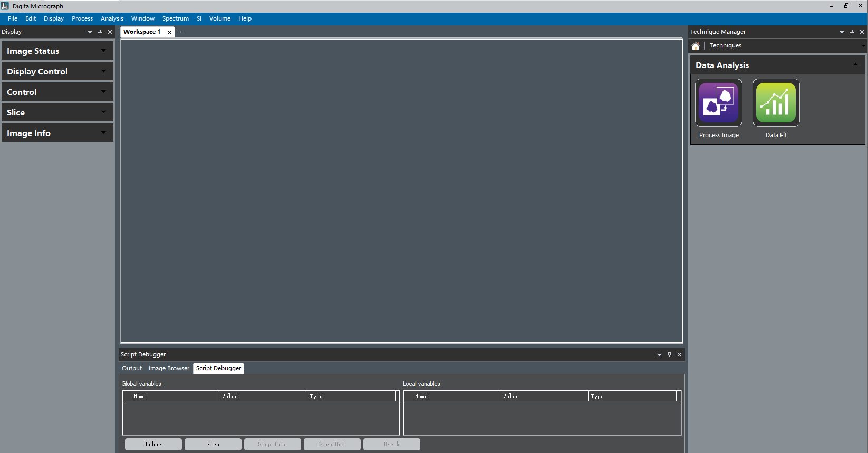Close the Script Debugger panel
868x453 pixels.
(x=679, y=354)
